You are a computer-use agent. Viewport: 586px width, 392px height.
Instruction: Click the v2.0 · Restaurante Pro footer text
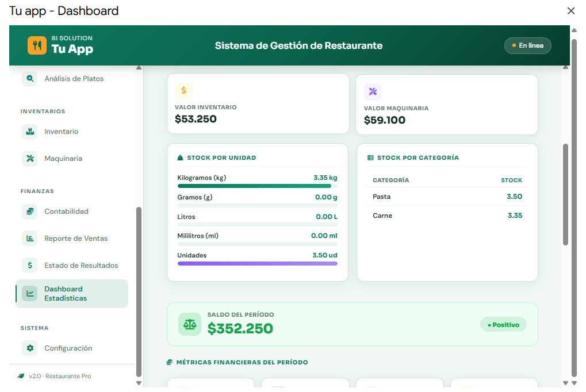[x=60, y=376]
